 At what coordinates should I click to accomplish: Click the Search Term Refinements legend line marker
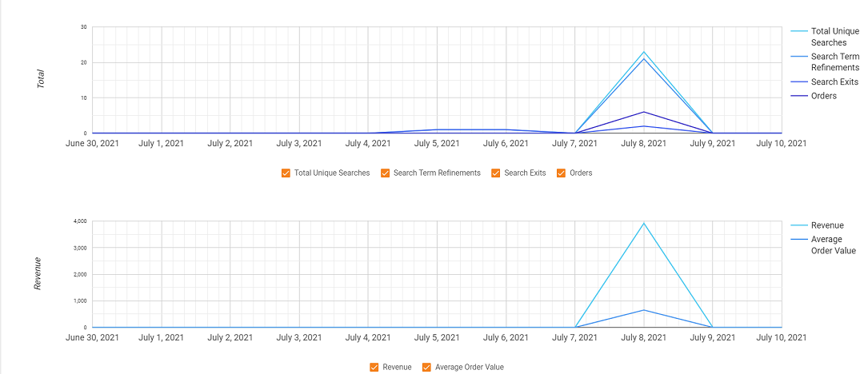click(798, 57)
